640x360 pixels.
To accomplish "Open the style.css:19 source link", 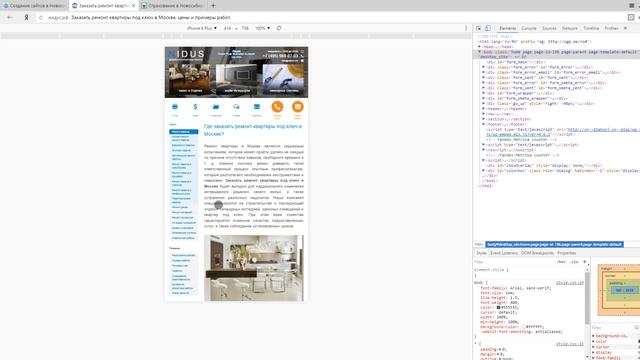I will (x=570, y=283).
